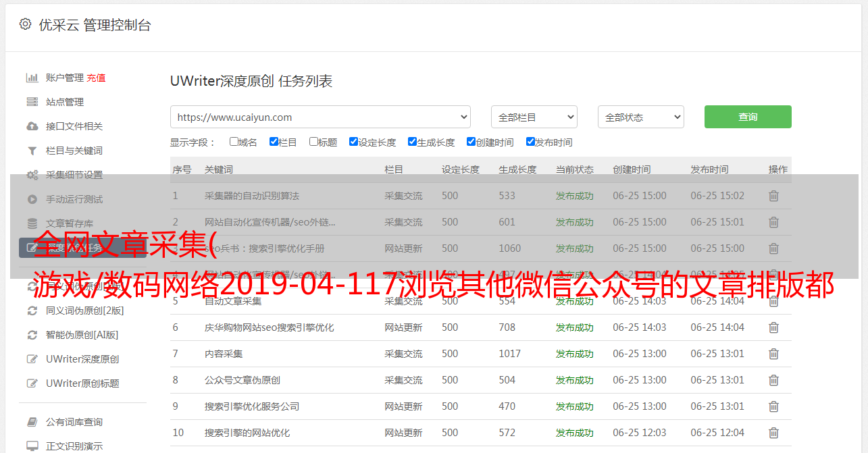Click the 发布时间 column header

pyautogui.click(x=709, y=169)
